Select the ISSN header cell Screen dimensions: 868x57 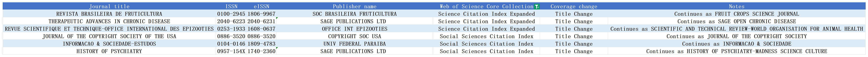pyautogui.click(x=231, y=6)
